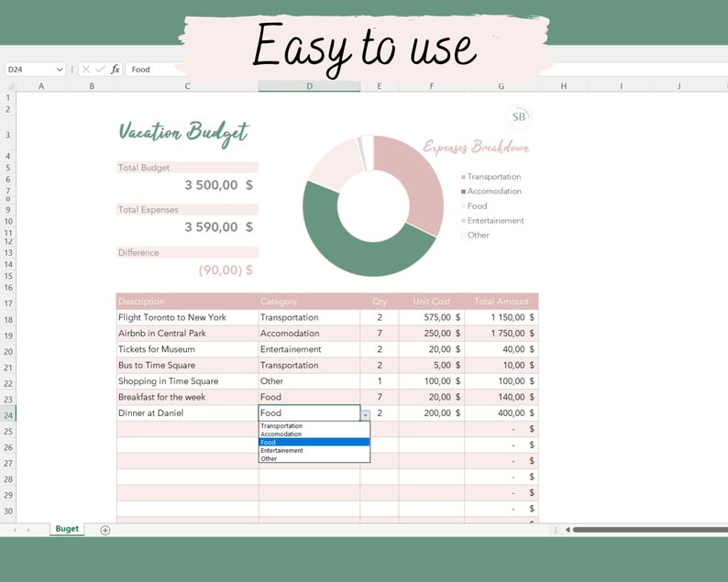Expand the Name Box dropdown arrow
This screenshot has height=582, width=728.
60,70
